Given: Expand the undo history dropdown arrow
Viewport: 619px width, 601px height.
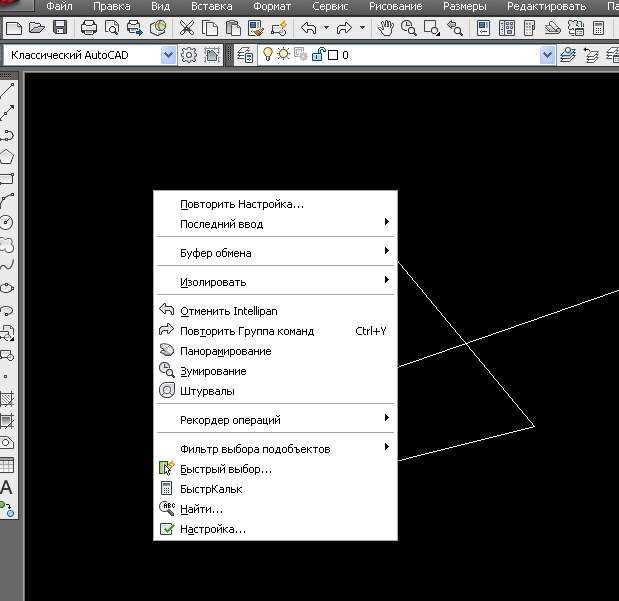Looking at the screenshot, I should point(326,28).
